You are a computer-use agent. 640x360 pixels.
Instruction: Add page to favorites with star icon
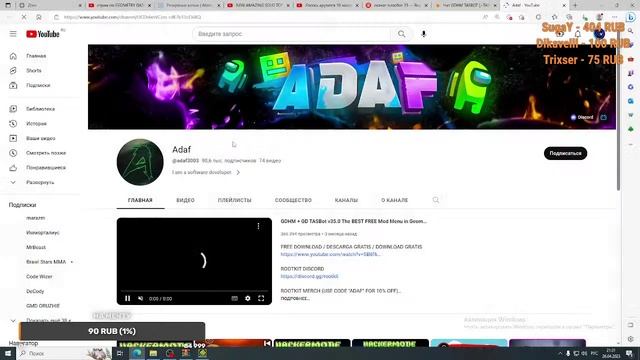click(554, 17)
